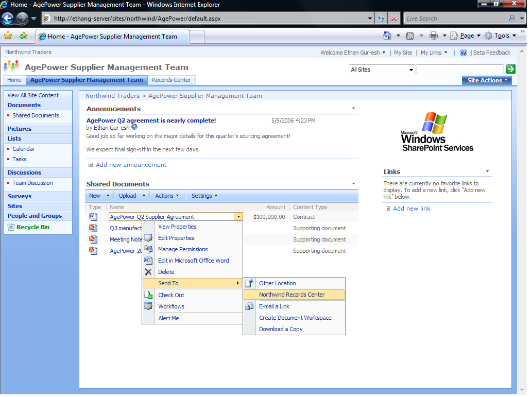The width and height of the screenshot is (532, 397).
Task: Click the help question mark icon
Action: 464,53
